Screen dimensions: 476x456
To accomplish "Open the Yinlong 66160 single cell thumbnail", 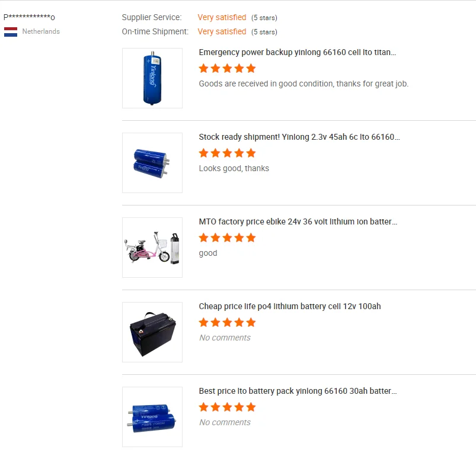I will [152, 78].
